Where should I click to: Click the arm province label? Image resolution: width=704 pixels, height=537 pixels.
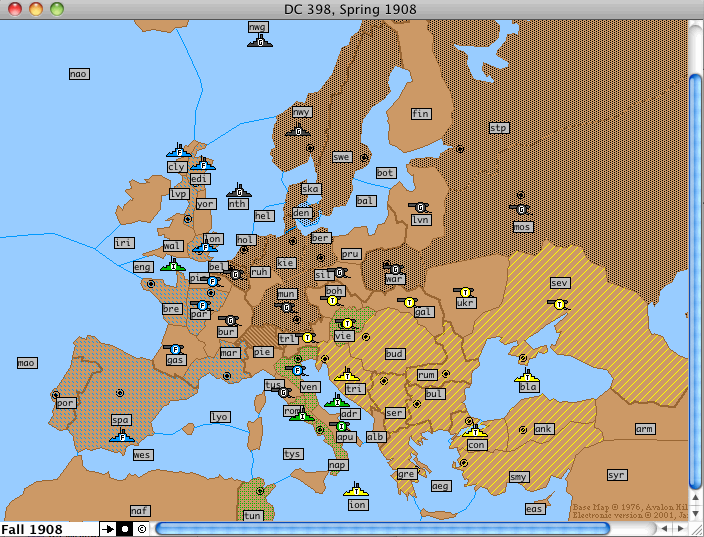tap(645, 429)
